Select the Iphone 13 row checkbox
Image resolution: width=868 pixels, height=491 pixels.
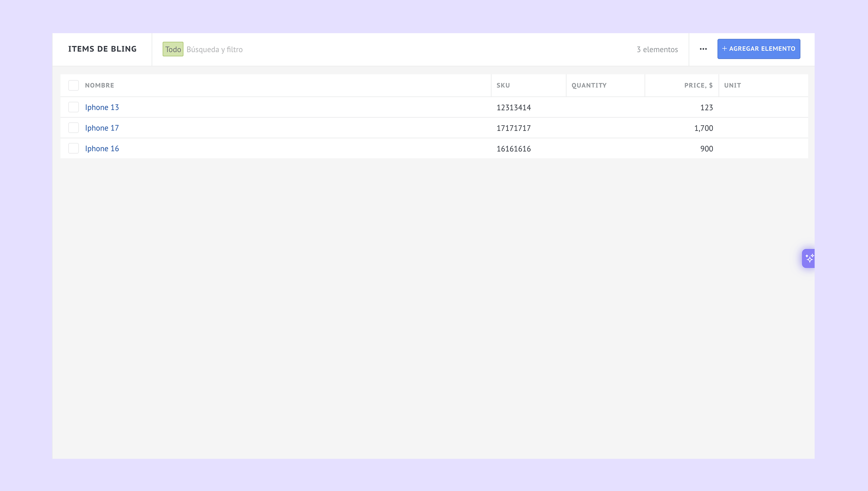point(73,107)
